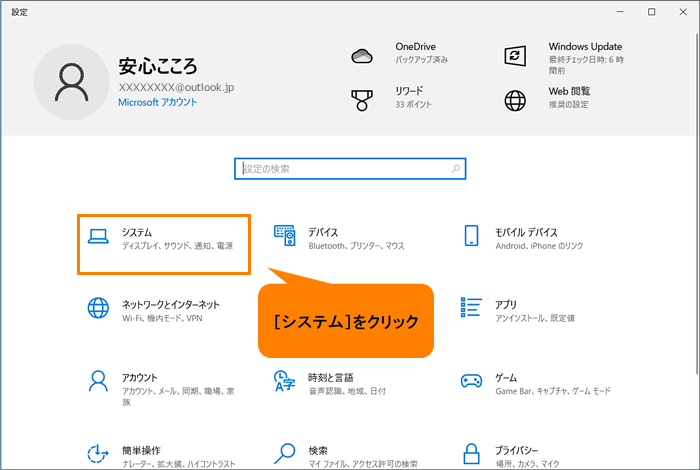Screen dimensions: 700x470
Task: Open the システム settings laptop icon
Action: click(x=98, y=236)
